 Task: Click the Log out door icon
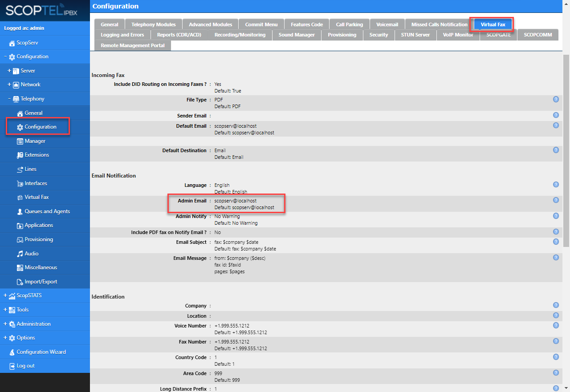pos(12,366)
